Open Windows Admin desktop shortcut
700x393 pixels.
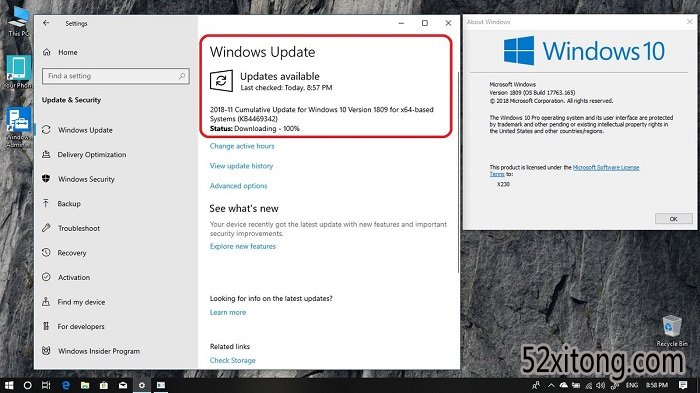point(18,127)
